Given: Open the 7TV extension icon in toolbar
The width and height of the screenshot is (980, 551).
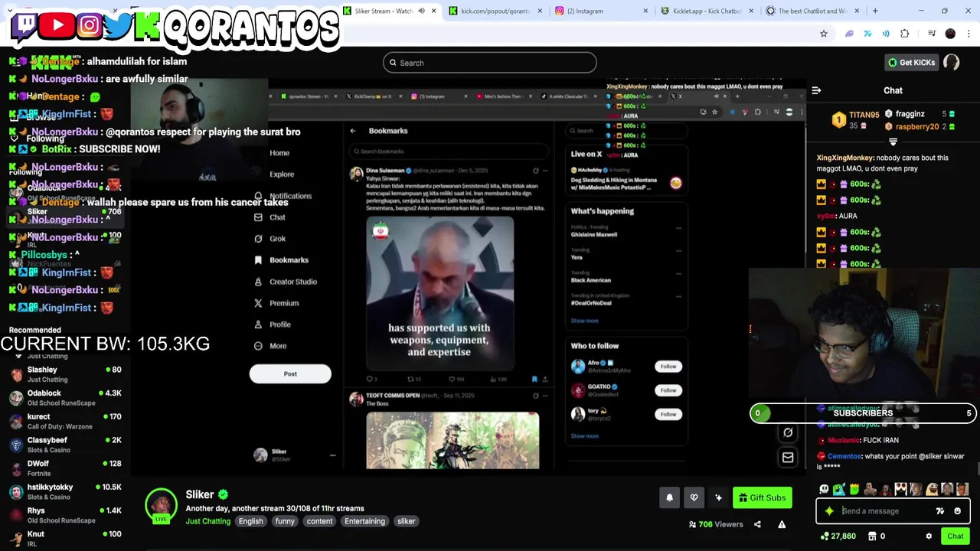Looking at the screenshot, I should [x=867, y=34].
